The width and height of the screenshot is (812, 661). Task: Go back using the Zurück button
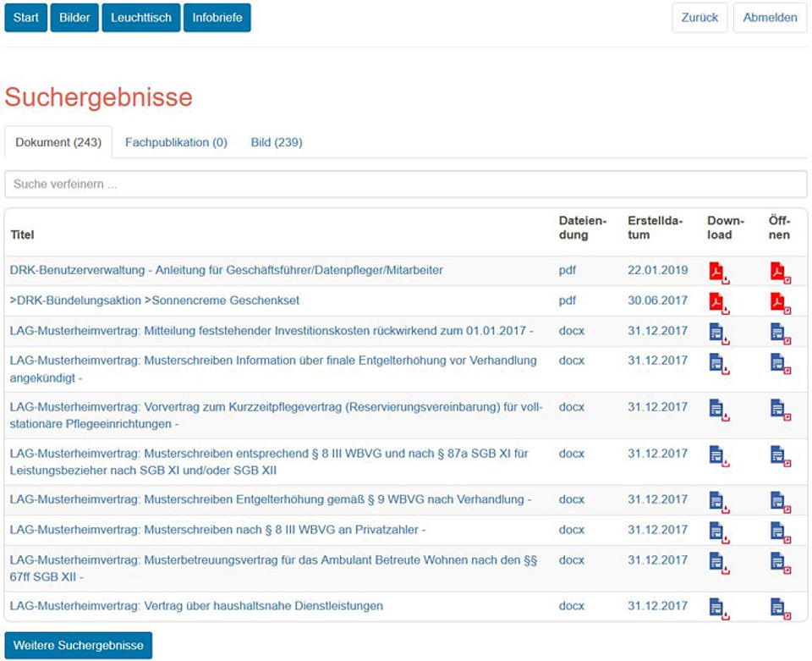point(700,18)
